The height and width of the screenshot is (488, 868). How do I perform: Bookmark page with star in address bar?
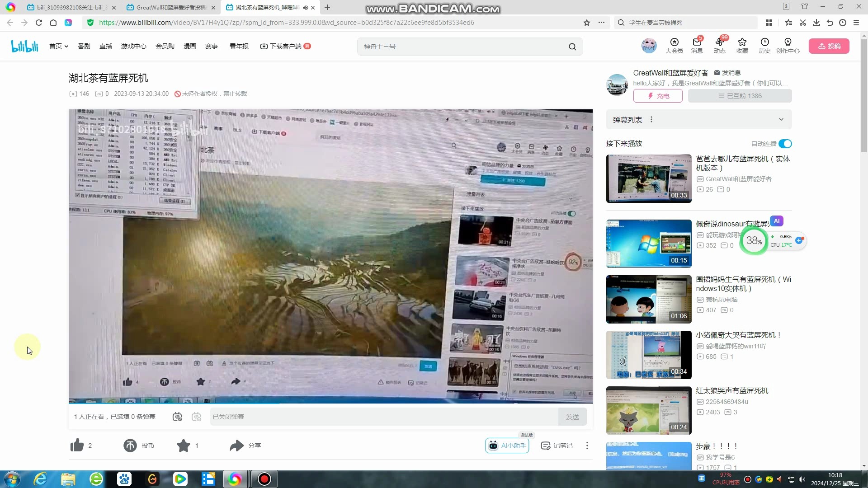click(x=587, y=23)
